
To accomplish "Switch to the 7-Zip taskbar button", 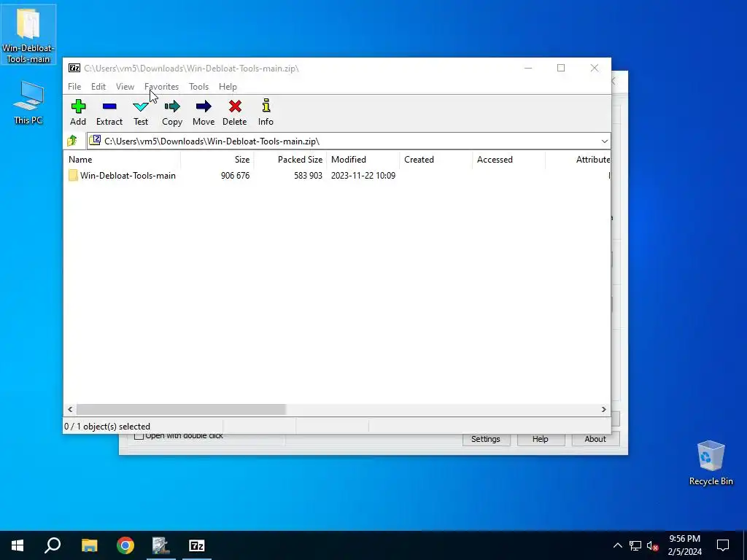I will coord(197,545).
